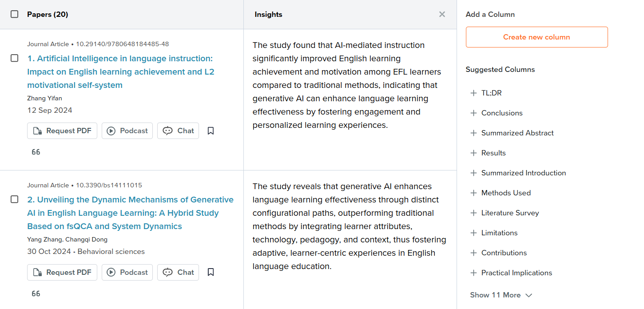The width and height of the screenshot is (644, 309).
Task: Add the Conclusions suggested column
Action: [x=496, y=113]
